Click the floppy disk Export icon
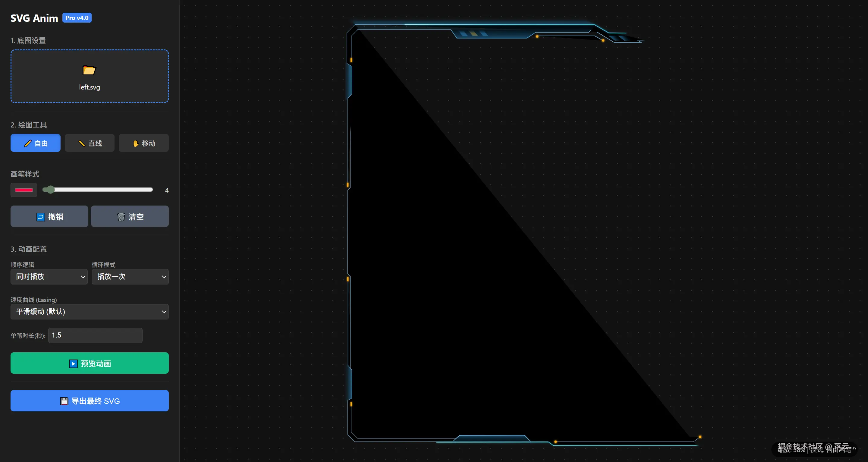This screenshot has width=868, height=462. point(64,401)
